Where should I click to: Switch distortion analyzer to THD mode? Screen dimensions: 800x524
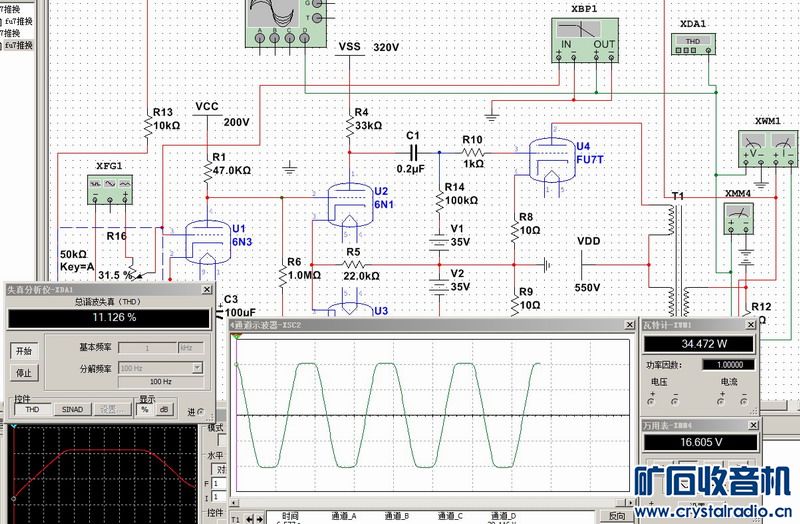pos(33,409)
